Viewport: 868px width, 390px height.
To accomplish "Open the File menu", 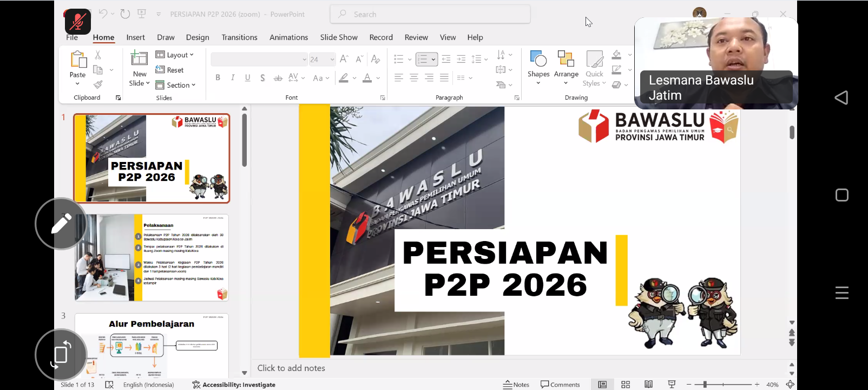I will click(72, 37).
